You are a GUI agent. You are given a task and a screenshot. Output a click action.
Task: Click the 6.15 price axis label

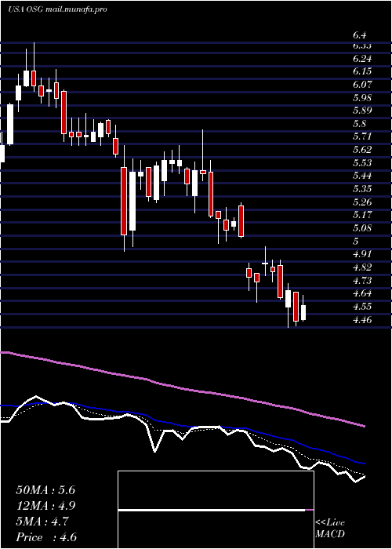pyautogui.click(x=362, y=71)
